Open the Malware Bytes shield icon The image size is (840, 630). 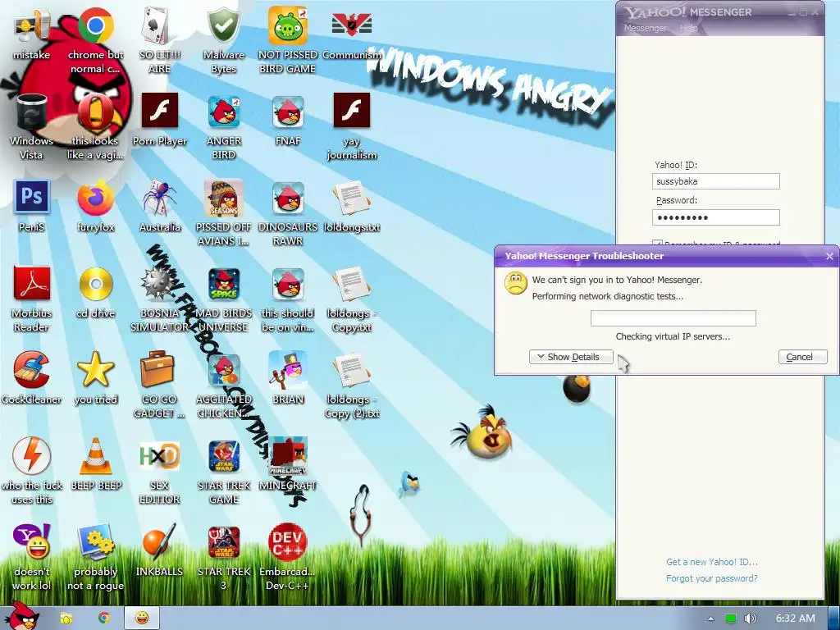coord(224,25)
